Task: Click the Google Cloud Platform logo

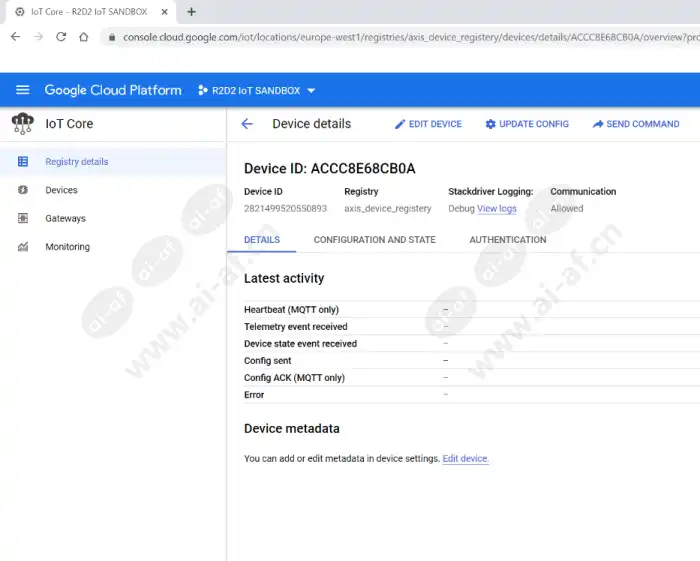Action: 113,90
